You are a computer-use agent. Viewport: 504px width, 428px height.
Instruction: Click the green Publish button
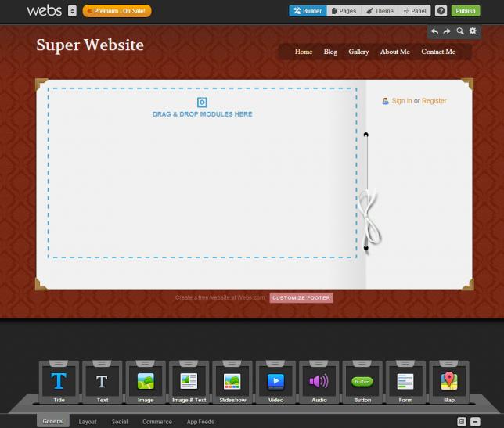click(x=466, y=11)
